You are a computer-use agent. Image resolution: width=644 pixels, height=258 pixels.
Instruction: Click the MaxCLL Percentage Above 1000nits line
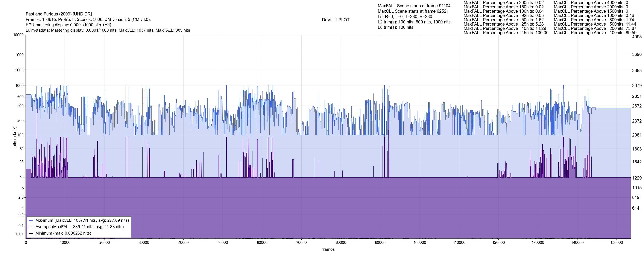click(594, 15)
